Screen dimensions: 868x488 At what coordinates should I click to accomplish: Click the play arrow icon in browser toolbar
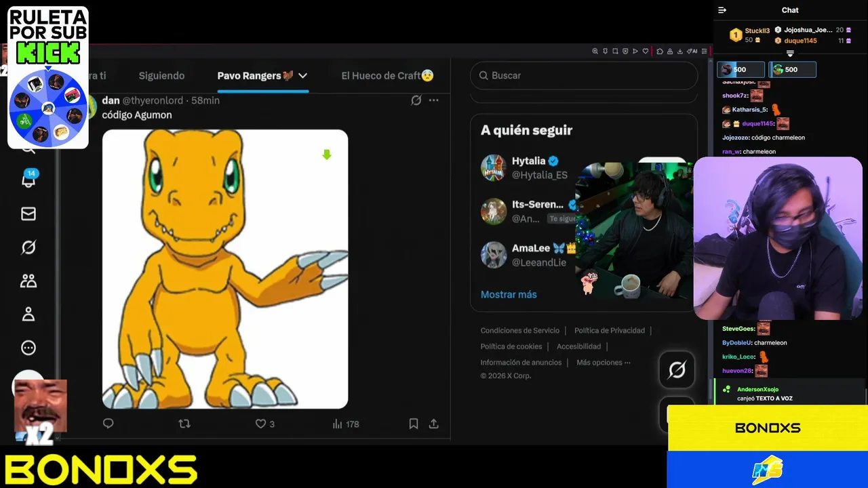(635, 51)
